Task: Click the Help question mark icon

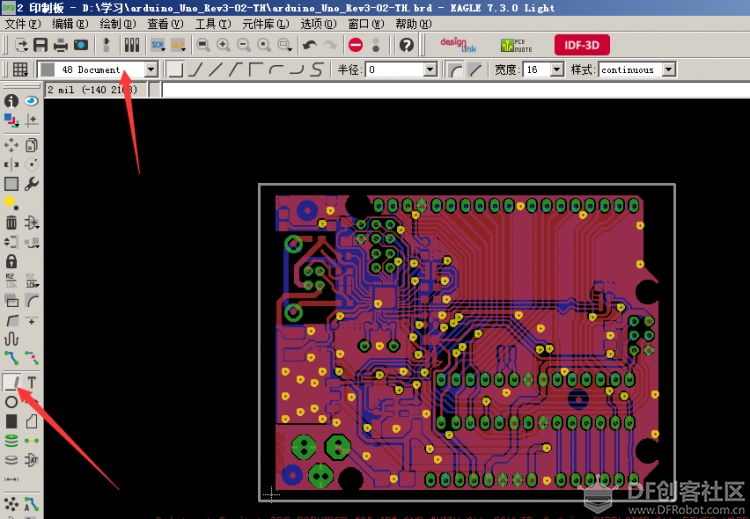Action: tap(407, 45)
